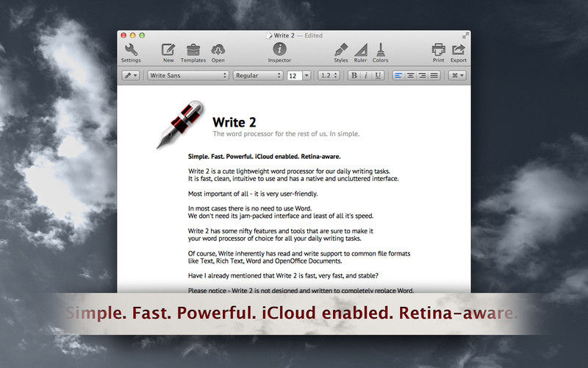Open the Colors panel
This screenshot has height=368, width=588.
pyautogui.click(x=380, y=53)
